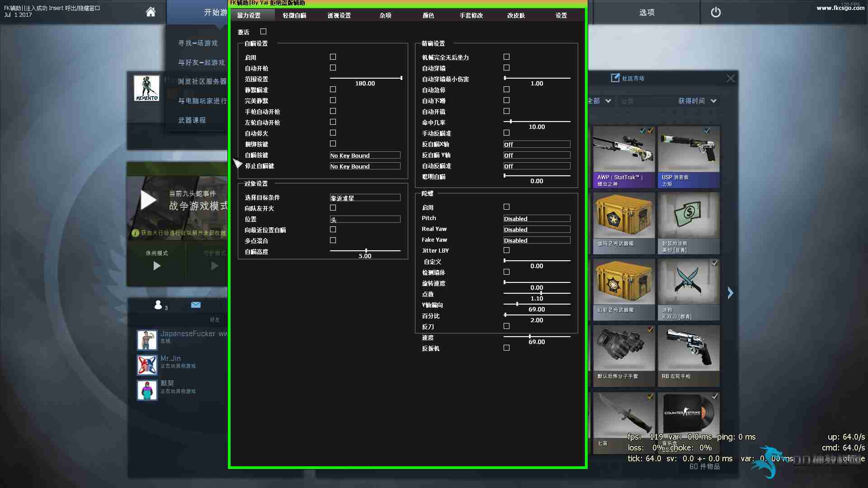
Task: Start 守护模式 with its play arrow
Action: tap(215, 266)
